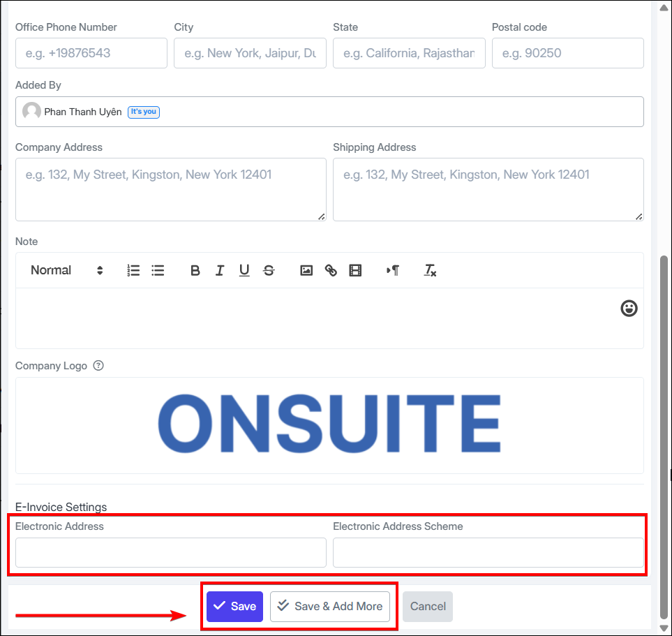672x636 pixels.
Task: Clear text formatting in Note editor
Action: tap(430, 270)
